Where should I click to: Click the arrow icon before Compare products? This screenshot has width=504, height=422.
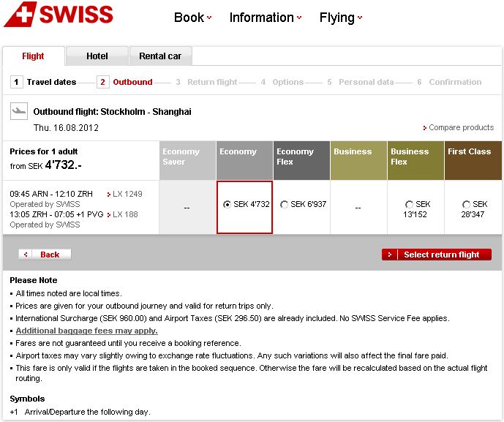pos(425,128)
